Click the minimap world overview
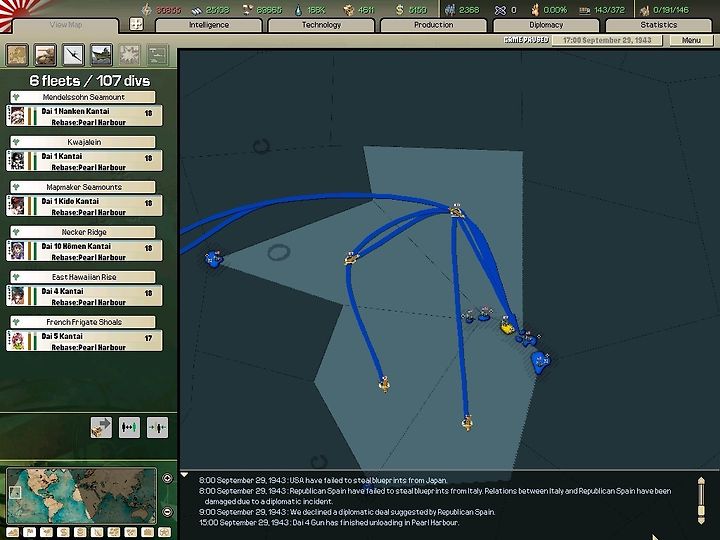Viewport: 720px width, 540px height. [82, 495]
